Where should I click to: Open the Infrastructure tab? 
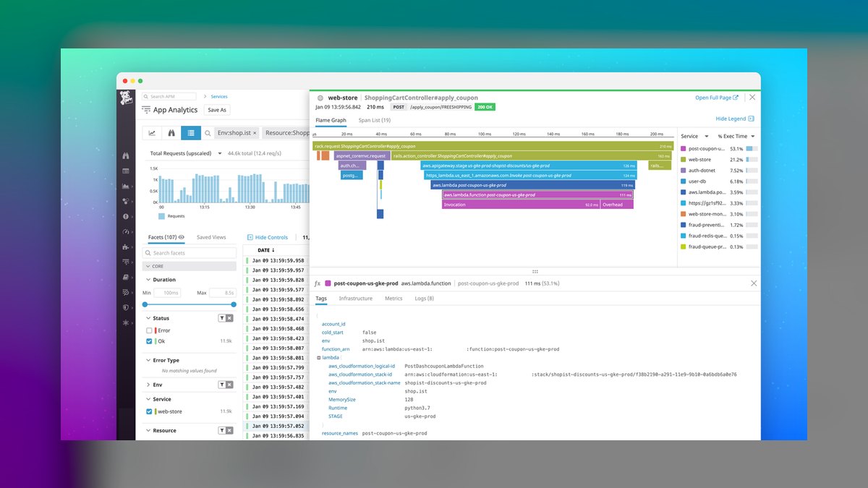click(356, 298)
